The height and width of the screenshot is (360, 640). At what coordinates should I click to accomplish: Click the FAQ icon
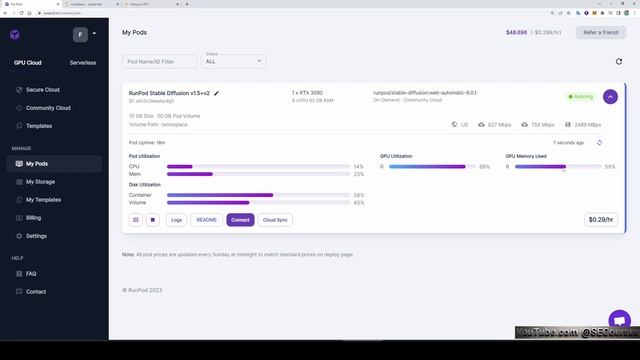click(19, 274)
